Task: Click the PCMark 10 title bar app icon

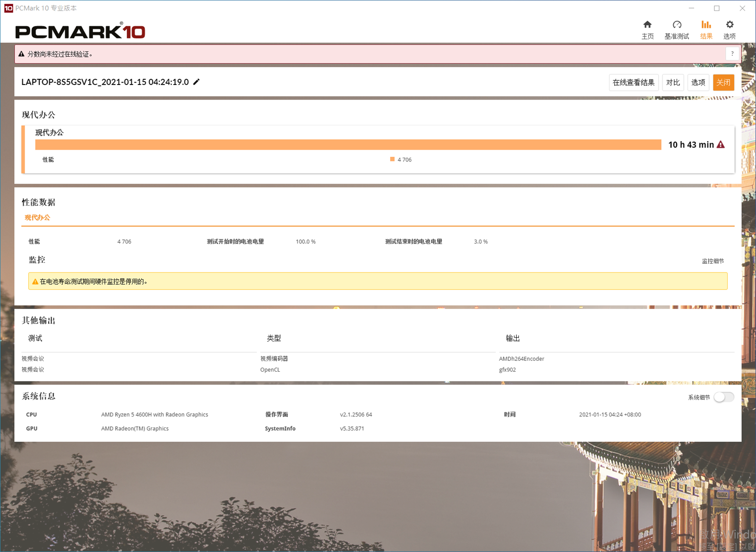Action: [8, 8]
